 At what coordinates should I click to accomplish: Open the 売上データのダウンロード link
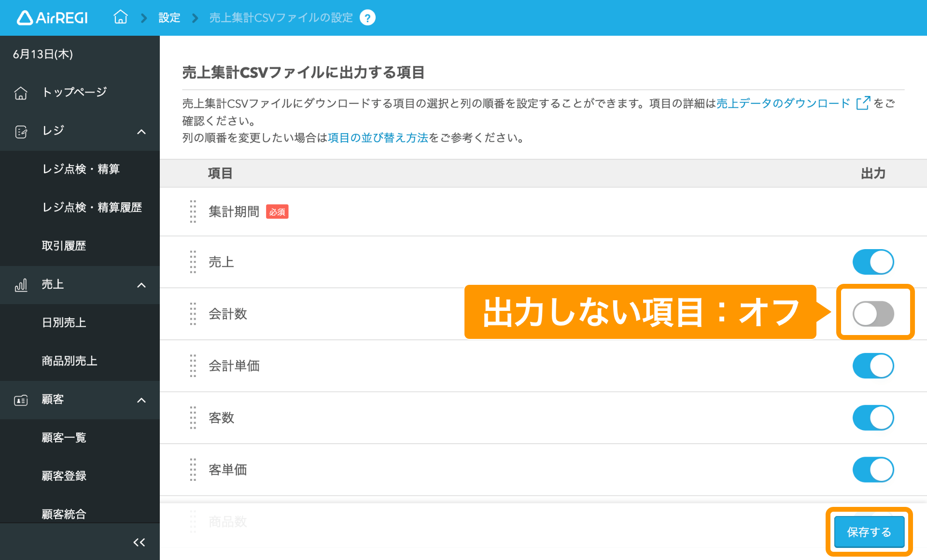(x=783, y=103)
